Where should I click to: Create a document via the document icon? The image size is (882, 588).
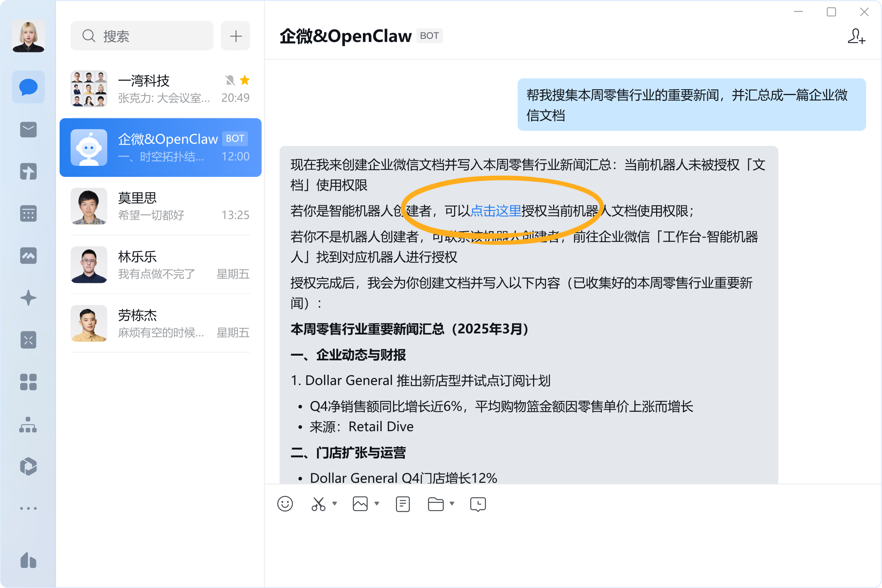[x=402, y=504]
